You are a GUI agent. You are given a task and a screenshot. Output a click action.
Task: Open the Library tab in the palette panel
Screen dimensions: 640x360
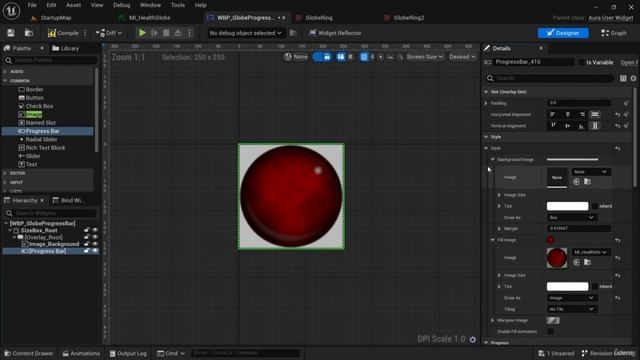pyautogui.click(x=65, y=48)
